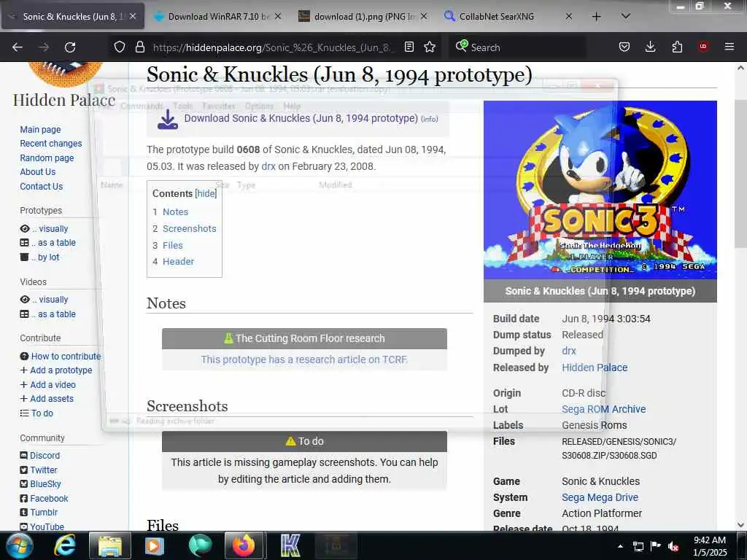Open Contact Us link
Image resolution: width=747 pixels, height=560 pixels.
click(41, 186)
